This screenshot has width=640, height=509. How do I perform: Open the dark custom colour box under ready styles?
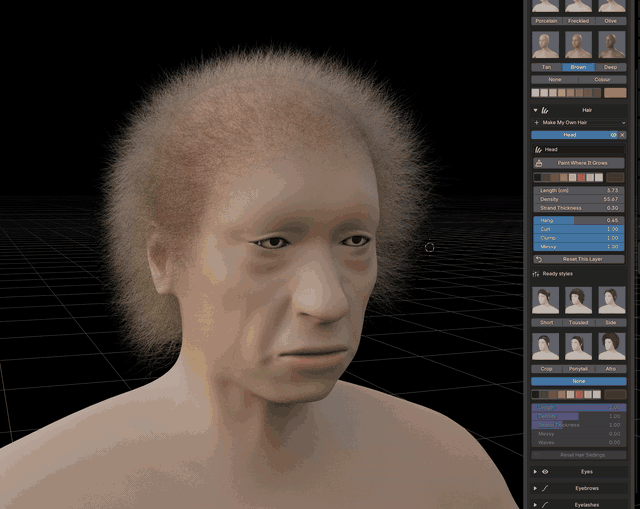pyautogui.click(x=615, y=394)
